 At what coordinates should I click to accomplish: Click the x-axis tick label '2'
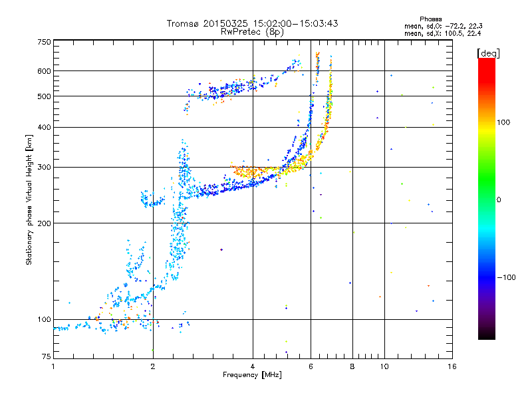point(153,366)
